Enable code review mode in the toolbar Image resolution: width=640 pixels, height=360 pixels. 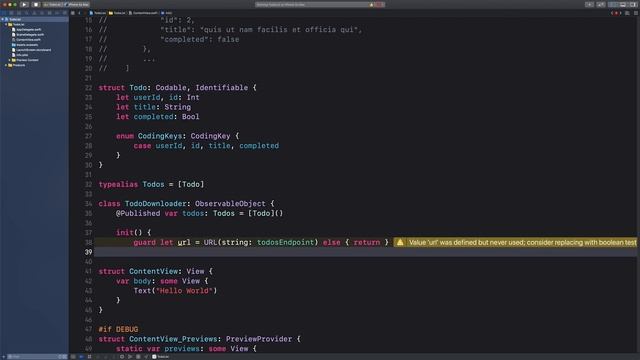tap(601, 4)
